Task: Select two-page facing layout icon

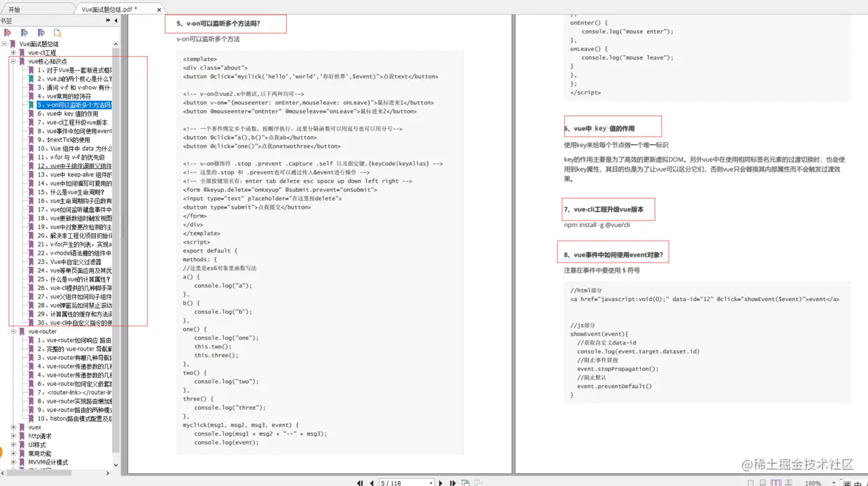Action: [x=775, y=482]
